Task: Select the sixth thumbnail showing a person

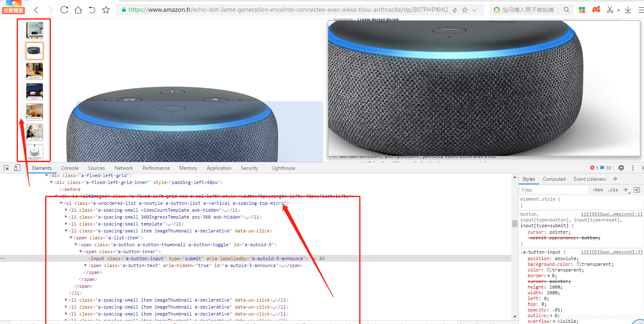Action: [35, 132]
